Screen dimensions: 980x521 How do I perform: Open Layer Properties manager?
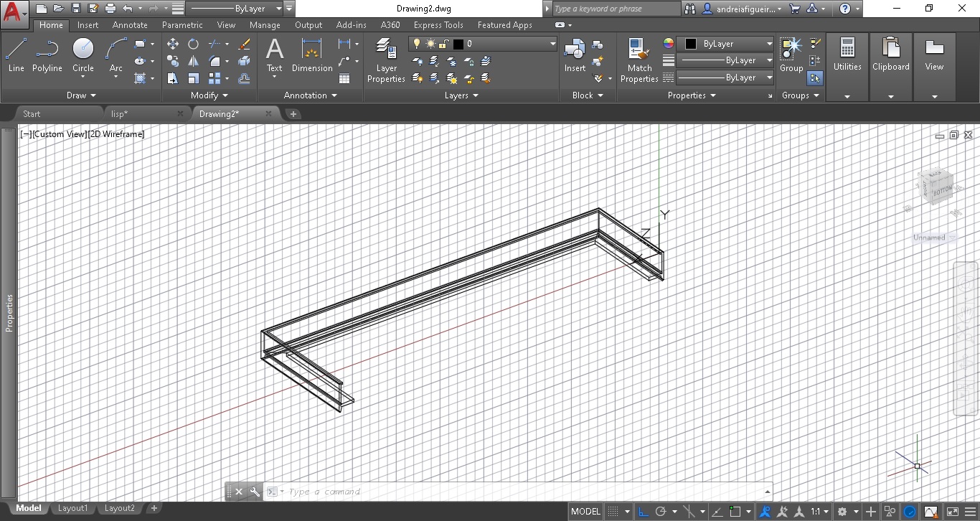[x=386, y=60]
